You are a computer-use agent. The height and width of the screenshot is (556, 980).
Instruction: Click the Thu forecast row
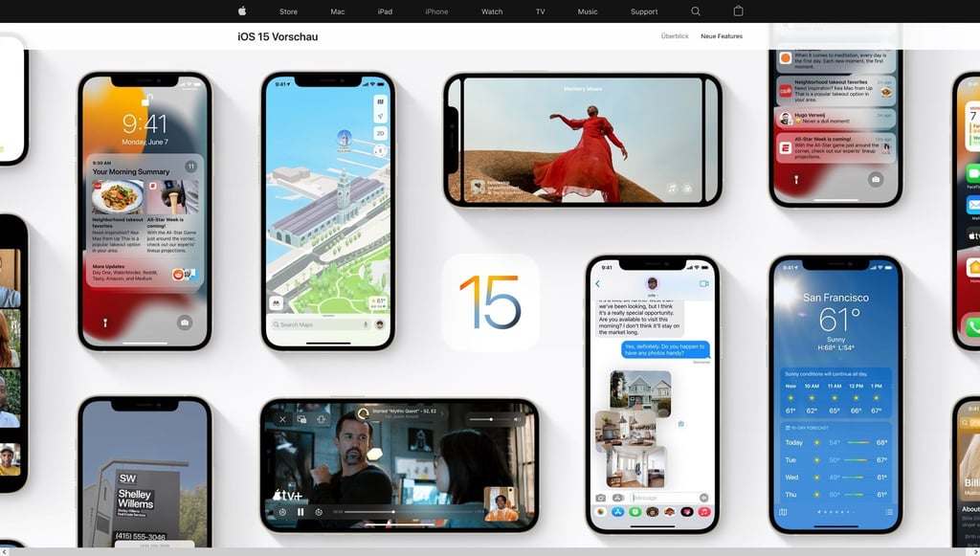point(835,494)
